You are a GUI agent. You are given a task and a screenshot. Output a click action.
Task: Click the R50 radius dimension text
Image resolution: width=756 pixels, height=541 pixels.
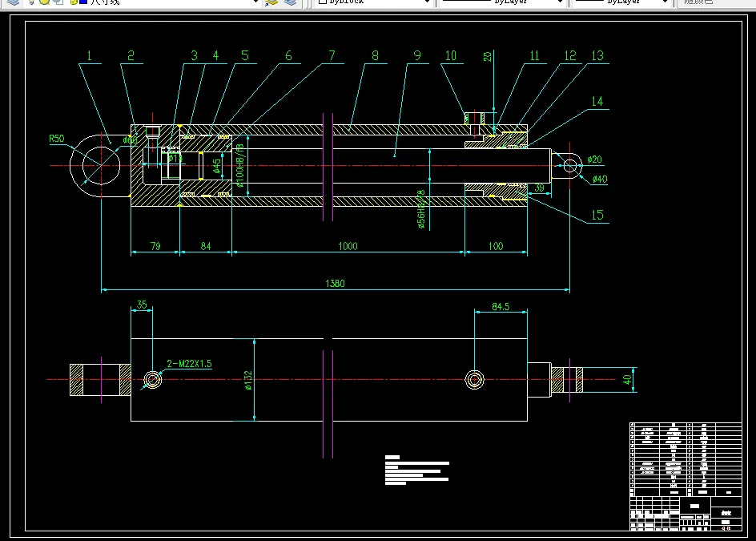(56, 139)
